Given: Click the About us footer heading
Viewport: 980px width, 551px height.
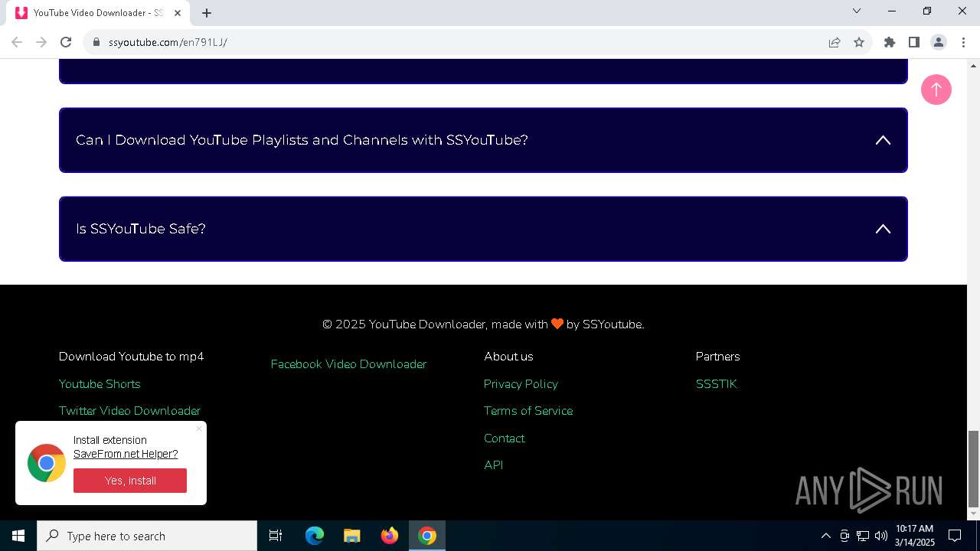Looking at the screenshot, I should pyautogui.click(x=508, y=357).
